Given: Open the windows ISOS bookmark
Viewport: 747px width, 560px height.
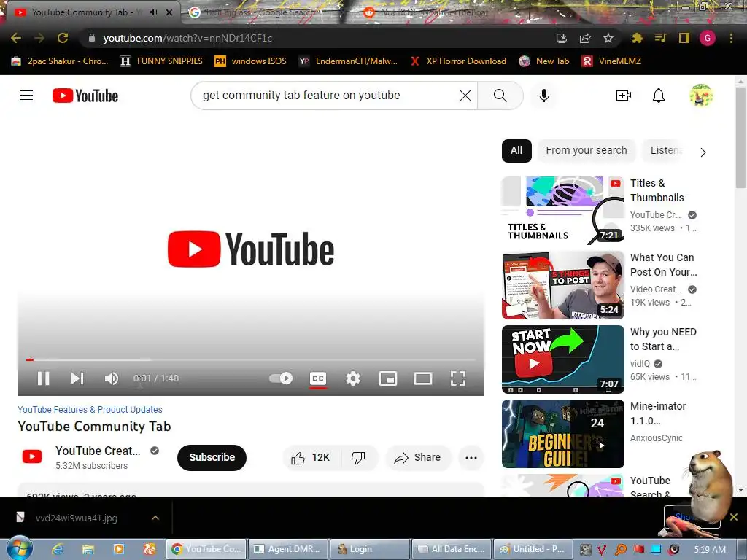Looking at the screenshot, I should tap(251, 61).
